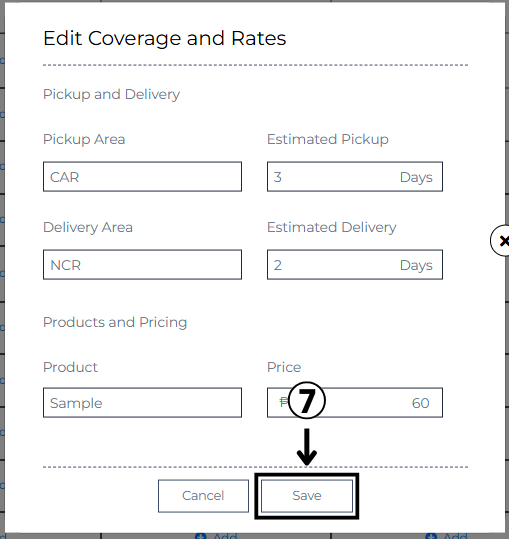Click the Days unit in Estimated Delivery field
The width and height of the screenshot is (509, 539).
416,265
